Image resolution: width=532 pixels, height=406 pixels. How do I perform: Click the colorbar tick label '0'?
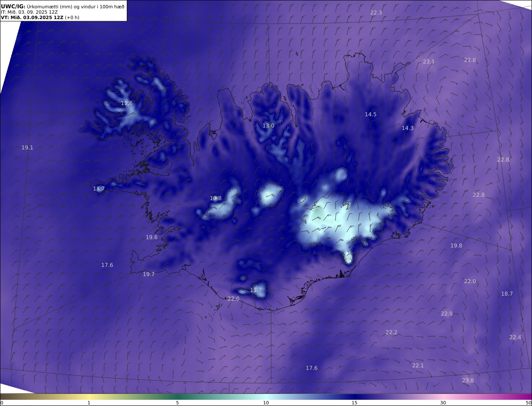[2, 403]
